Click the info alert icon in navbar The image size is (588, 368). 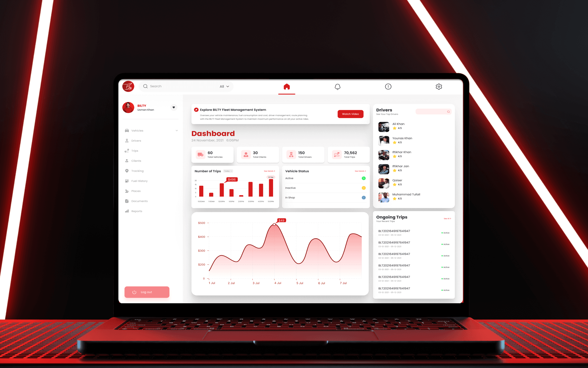(388, 86)
